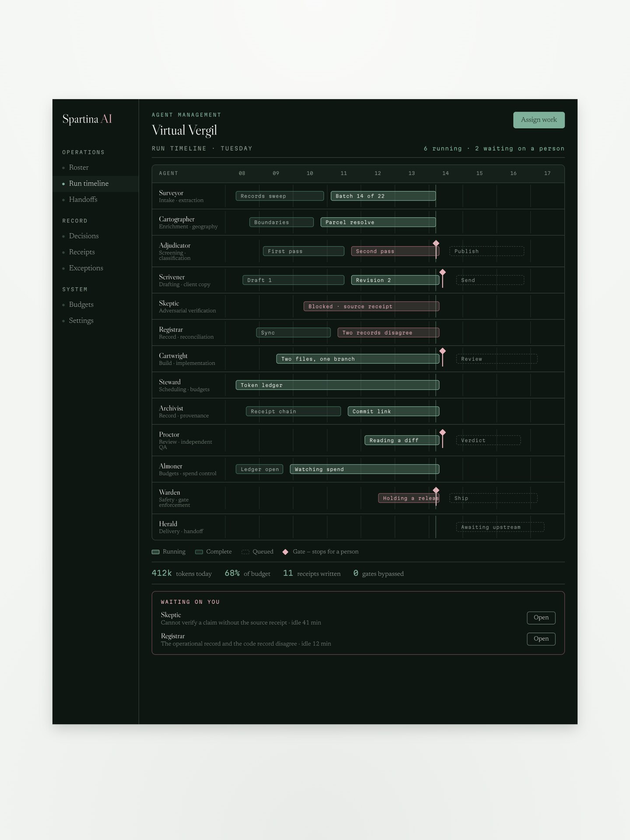Click 6 running · 2 waiting status text
This screenshot has height=840, width=630.
(x=494, y=148)
